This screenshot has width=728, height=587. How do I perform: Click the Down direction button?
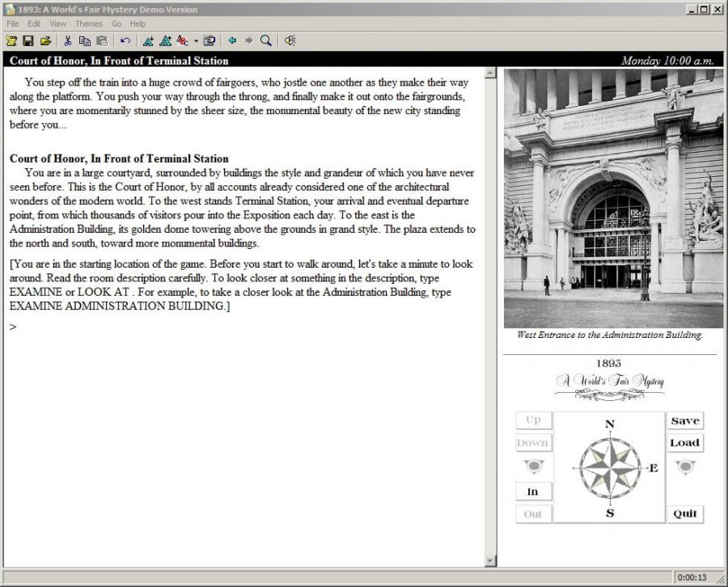tap(534, 443)
